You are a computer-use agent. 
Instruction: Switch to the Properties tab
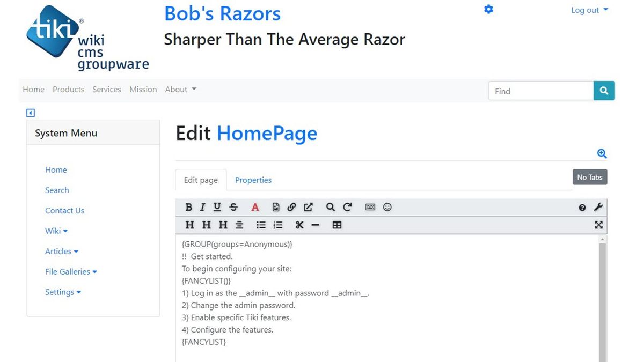point(253,180)
